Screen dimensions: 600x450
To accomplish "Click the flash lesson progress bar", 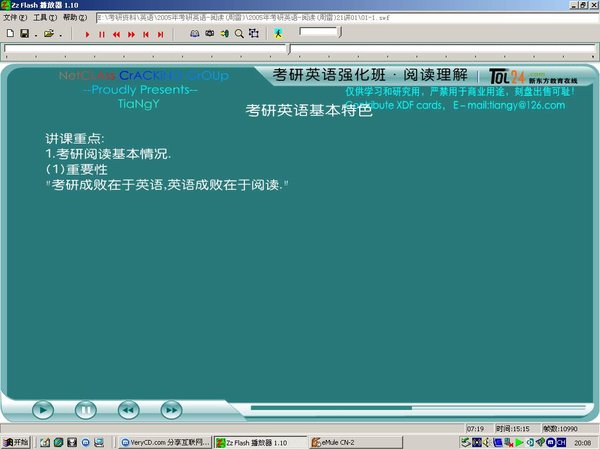I will pos(418,408).
